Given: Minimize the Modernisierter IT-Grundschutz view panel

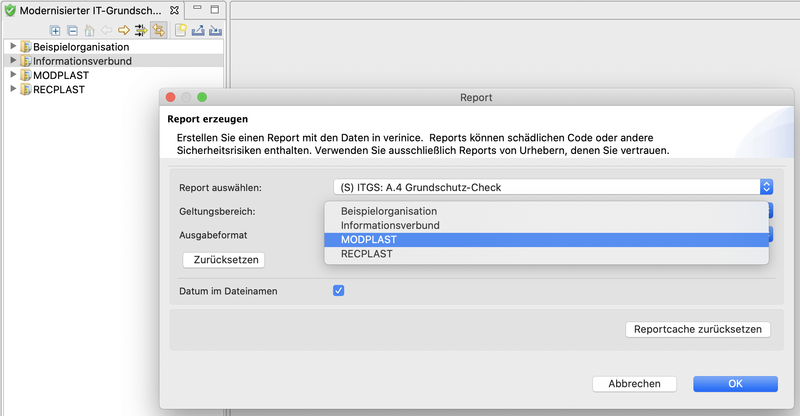Looking at the screenshot, I should [x=197, y=9].
